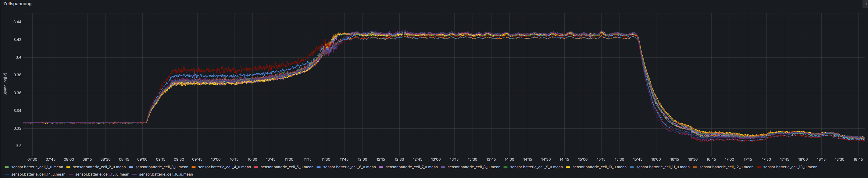Click the red cell_5 legend color marker

pyautogui.click(x=256, y=167)
